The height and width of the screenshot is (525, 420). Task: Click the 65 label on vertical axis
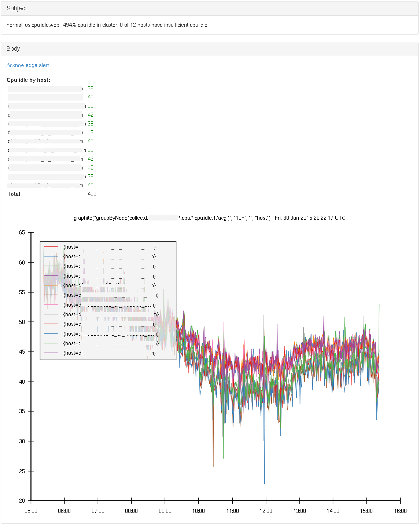tap(22, 233)
